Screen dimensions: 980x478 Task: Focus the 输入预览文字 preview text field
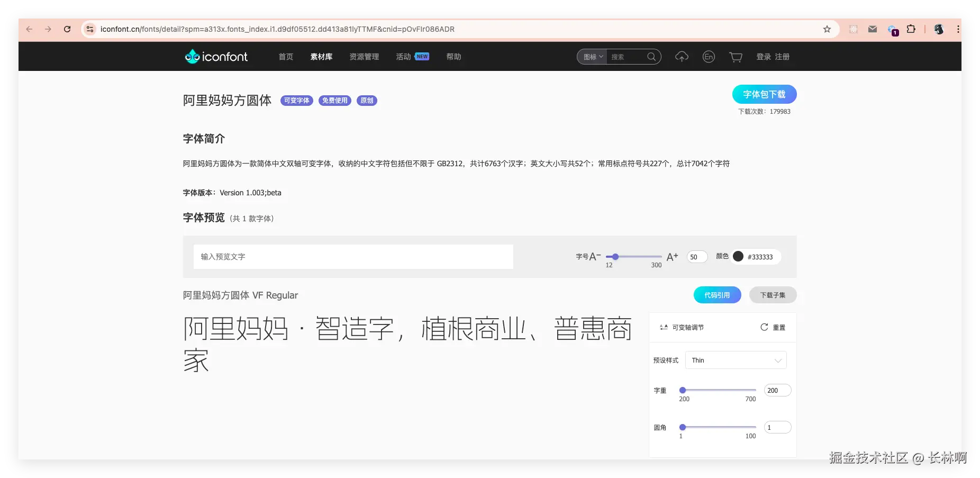(353, 257)
